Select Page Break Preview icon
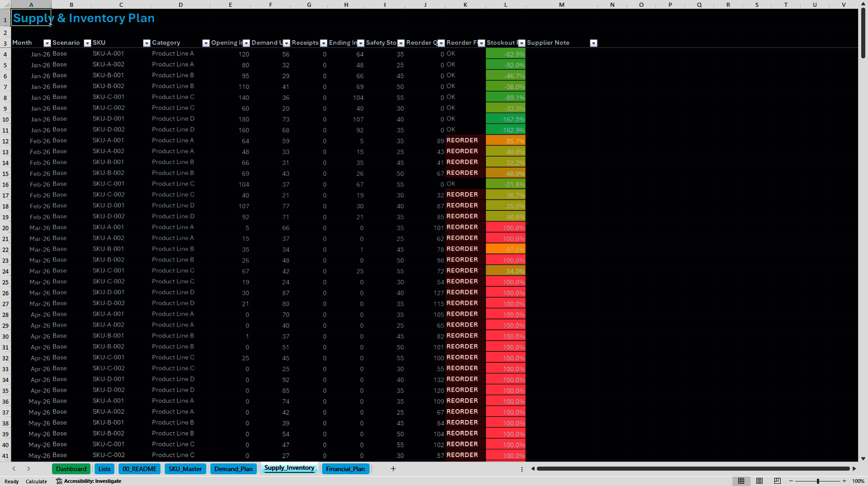Viewport: 868px width, 486px height. [778, 481]
